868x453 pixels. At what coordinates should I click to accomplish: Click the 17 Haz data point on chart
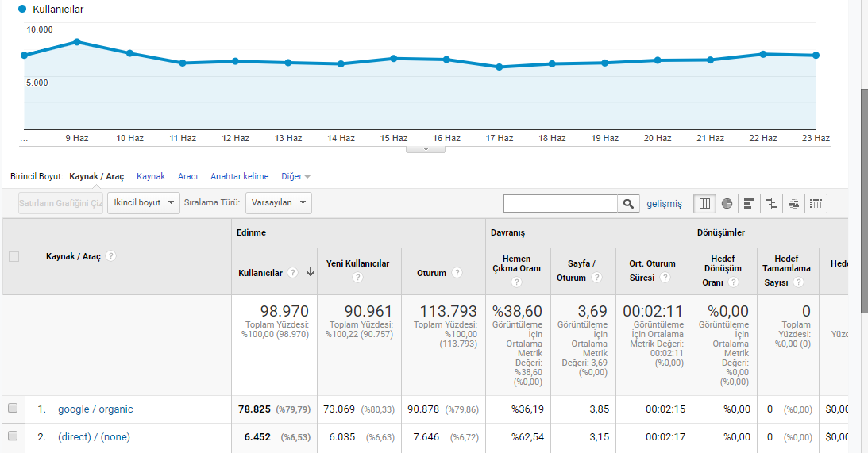(x=500, y=67)
